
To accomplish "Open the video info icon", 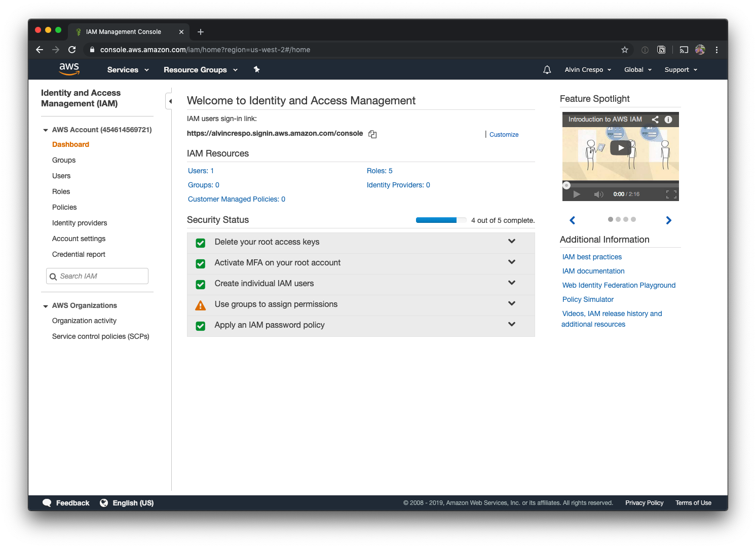I will coord(668,120).
